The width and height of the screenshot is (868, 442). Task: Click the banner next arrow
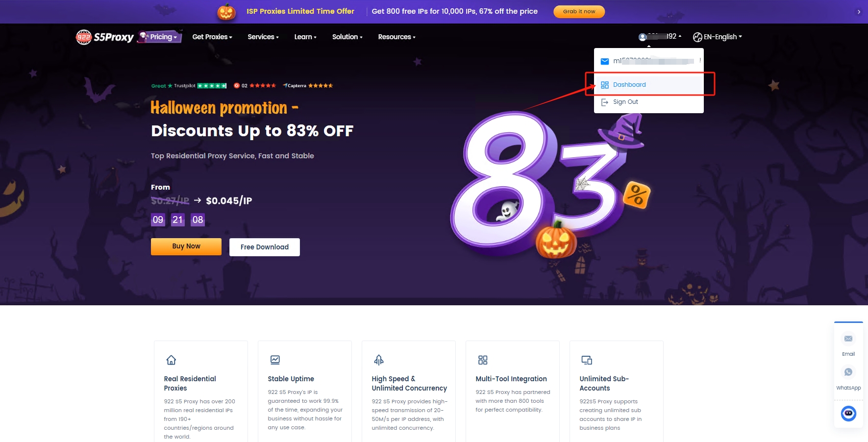pyautogui.click(x=859, y=12)
